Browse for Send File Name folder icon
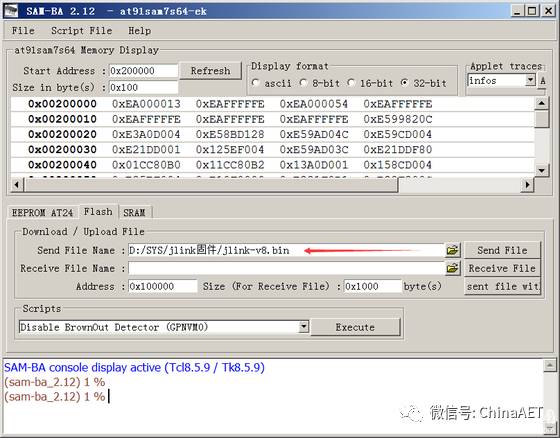 [452, 250]
